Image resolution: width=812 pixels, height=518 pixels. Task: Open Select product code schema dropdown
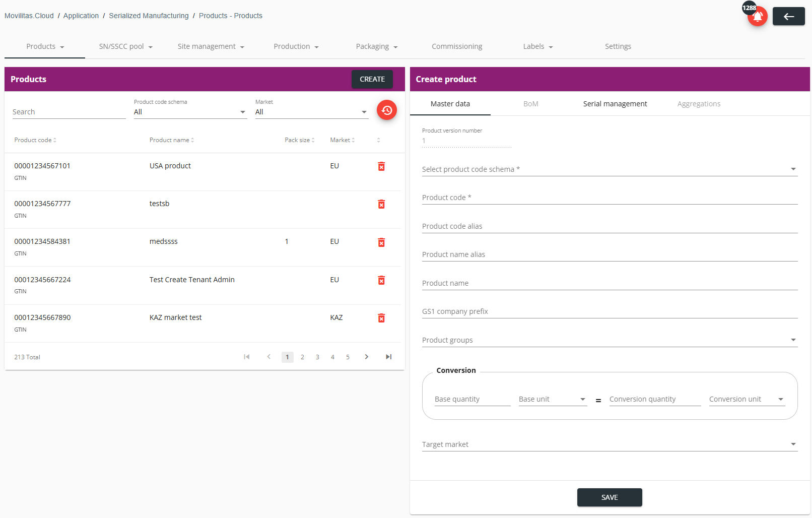[610, 169]
